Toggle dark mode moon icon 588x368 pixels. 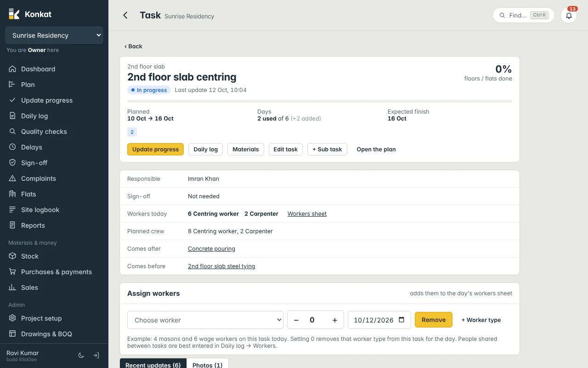tap(81, 356)
